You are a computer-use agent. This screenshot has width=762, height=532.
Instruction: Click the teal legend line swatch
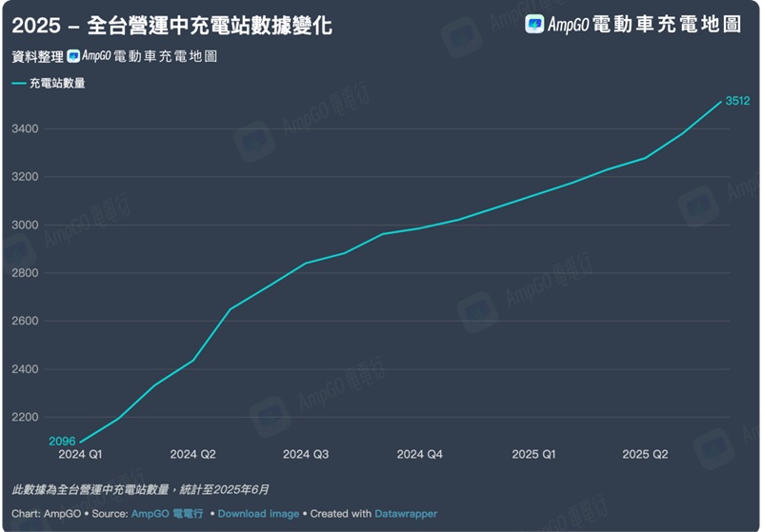(19, 84)
